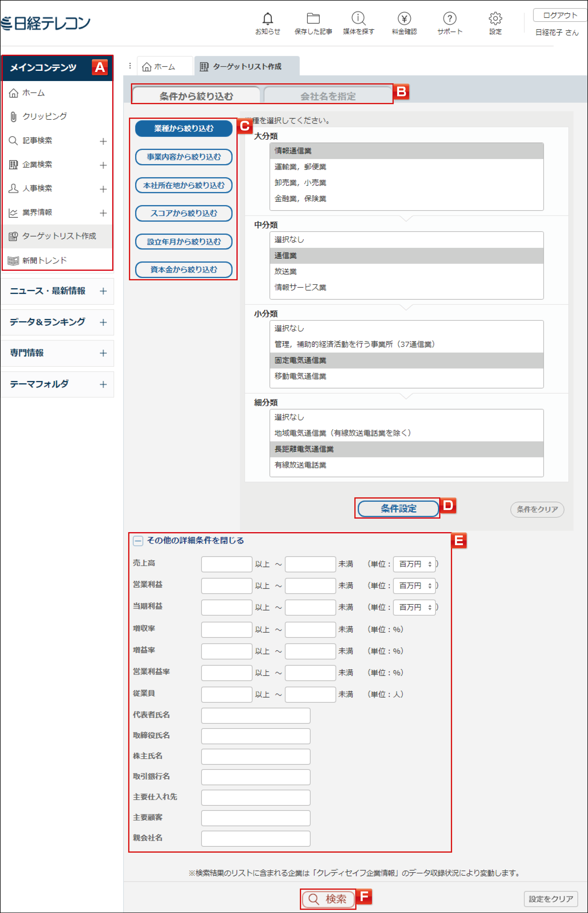Viewport: 588px width, 913px height.
Task: Click the メインコンテンツ header
Action: (x=57, y=67)
